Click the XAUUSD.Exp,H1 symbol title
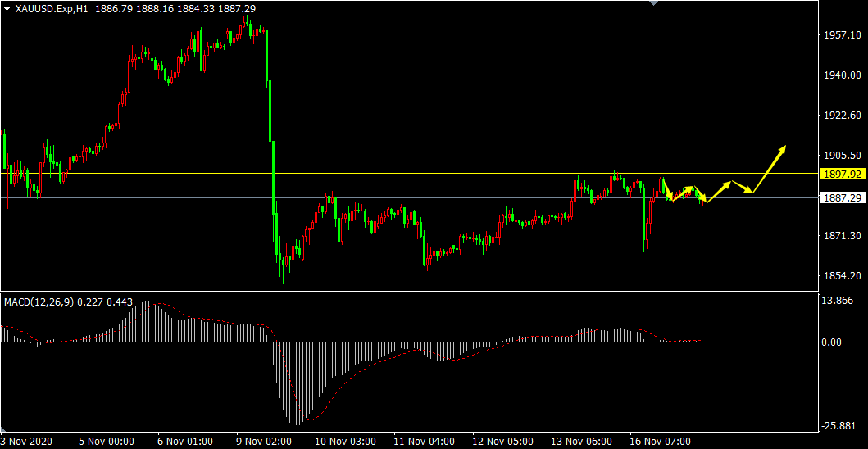The height and width of the screenshot is (449, 868). coord(52,9)
